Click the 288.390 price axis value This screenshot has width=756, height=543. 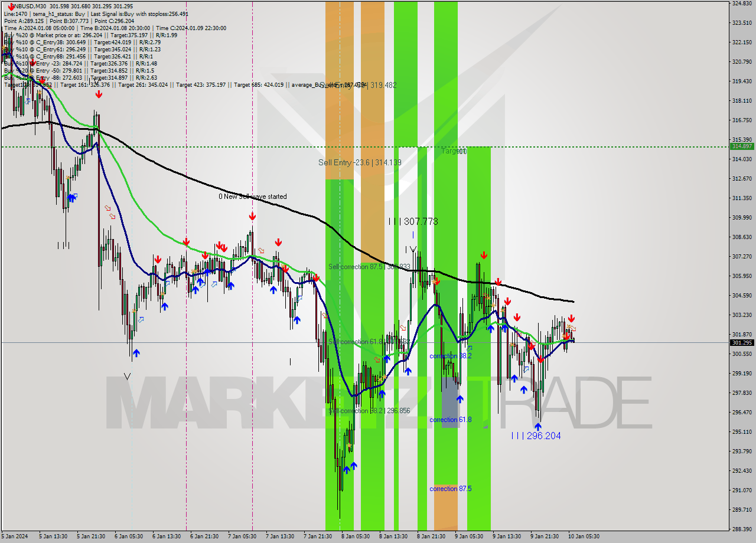pos(742,529)
